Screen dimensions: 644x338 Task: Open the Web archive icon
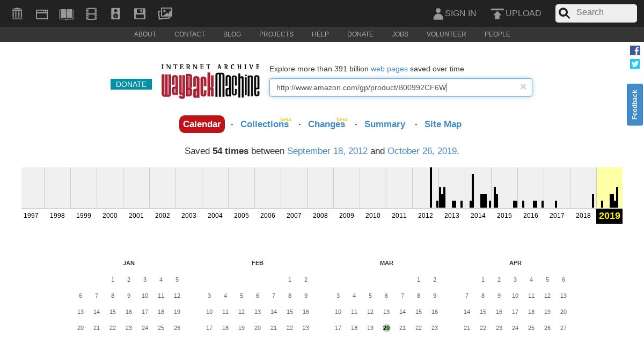[42, 13]
